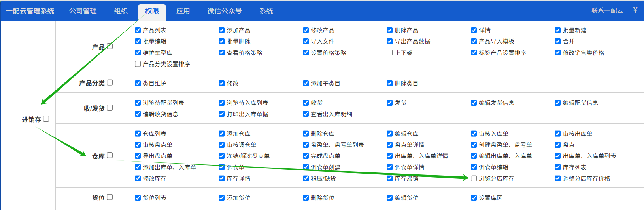Enable the 浏览分店库存 checkbox
The width and height of the screenshot is (644, 210).
[474, 178]
